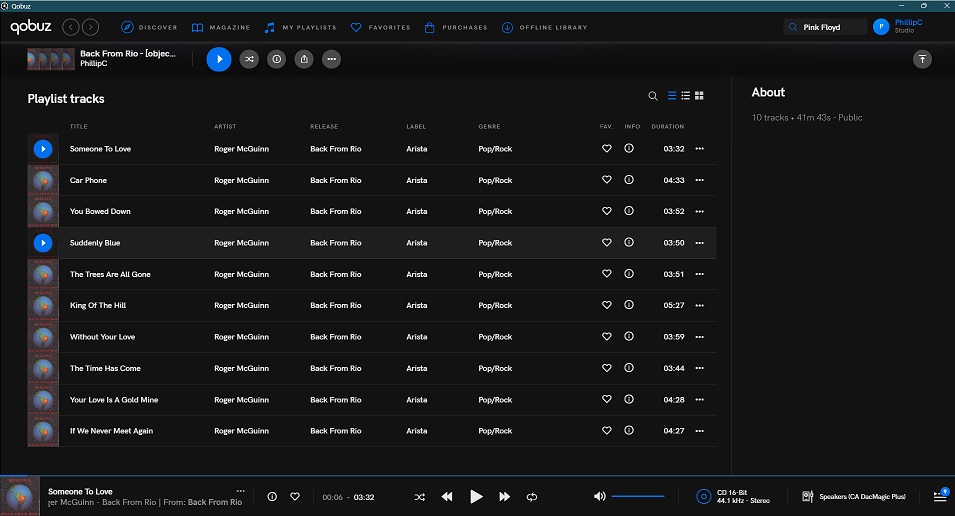Choose Speakers CA DacMagic Plus output device

click(853, 497)
